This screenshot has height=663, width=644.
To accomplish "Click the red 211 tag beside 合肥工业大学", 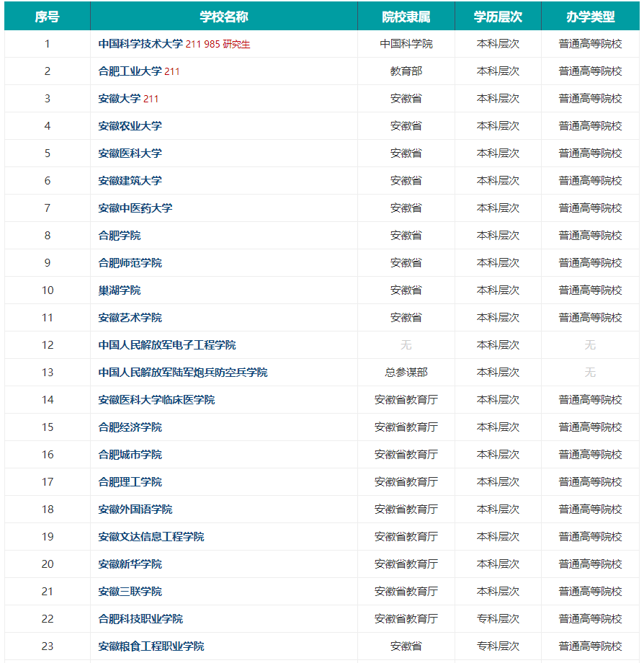I will tap(172, 72).
